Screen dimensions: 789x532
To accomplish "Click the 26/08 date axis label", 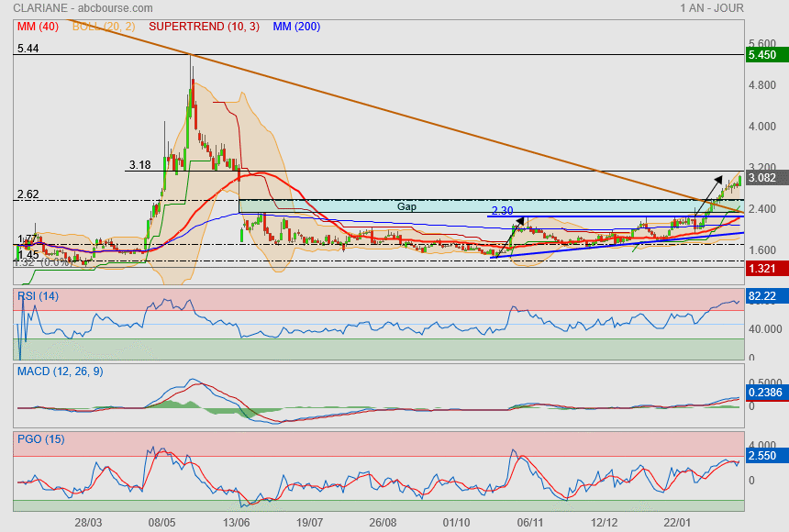I will point(383,523).
